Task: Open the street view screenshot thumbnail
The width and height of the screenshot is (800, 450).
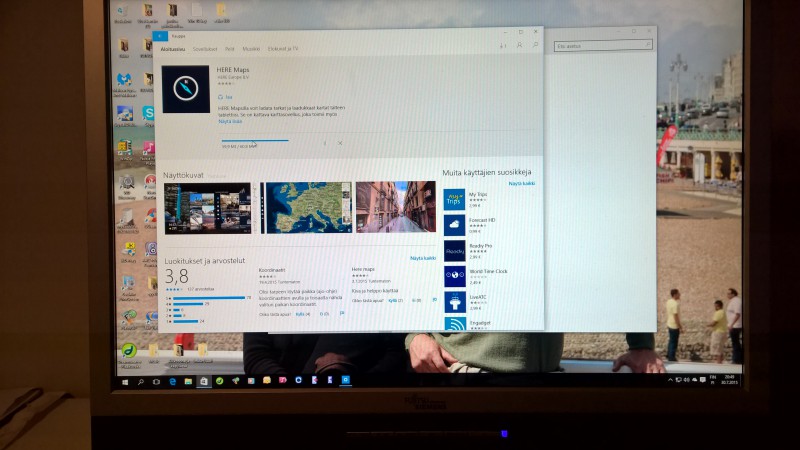Action: pyautogui.click(x=395, y=207)
